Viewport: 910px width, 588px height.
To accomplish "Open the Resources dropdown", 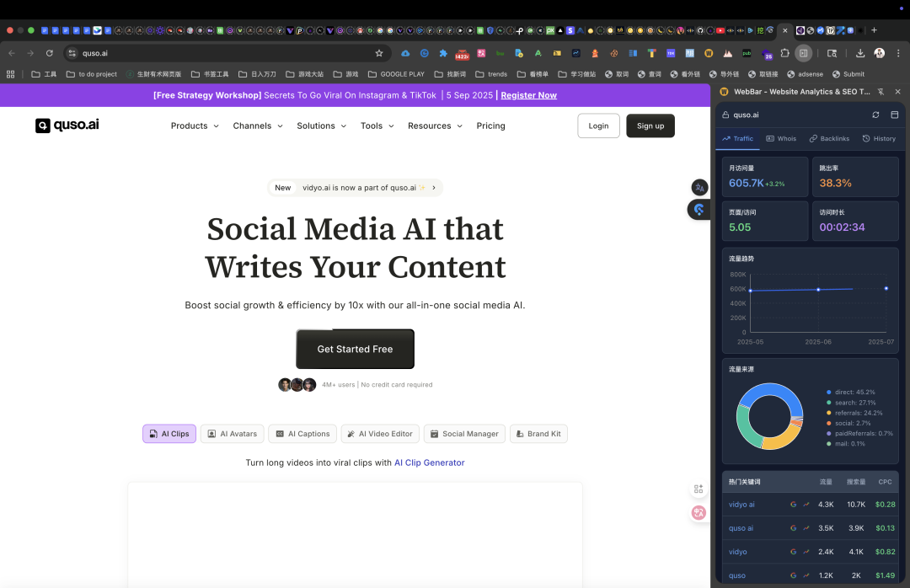I will click(x=435, y=126).
